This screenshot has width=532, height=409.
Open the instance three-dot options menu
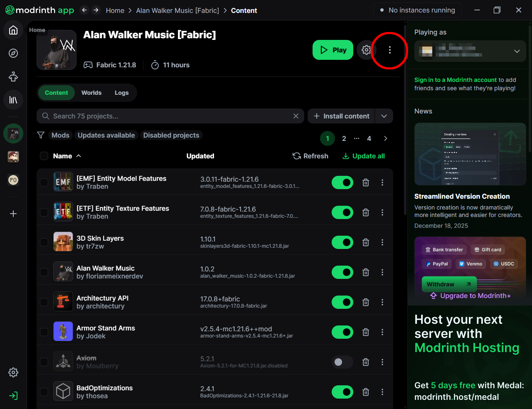389,50
